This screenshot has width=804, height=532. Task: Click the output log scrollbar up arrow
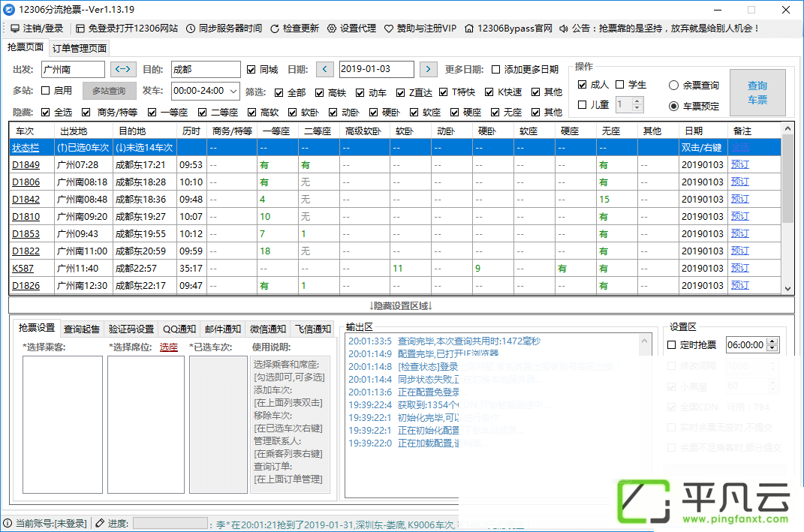point(645,341)
